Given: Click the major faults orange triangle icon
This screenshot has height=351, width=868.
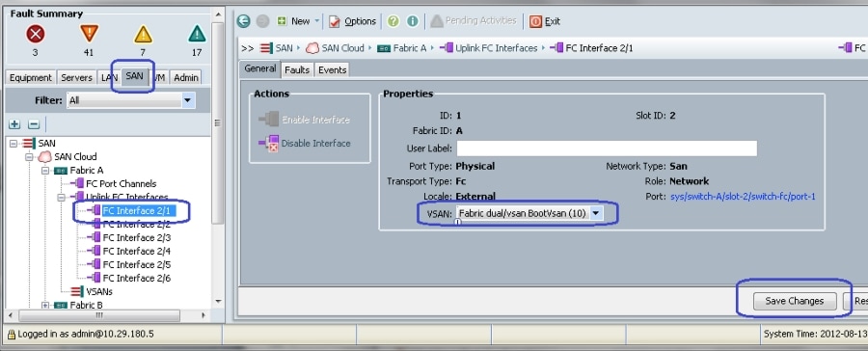Looking at the screenshot, I should (89, 34).
